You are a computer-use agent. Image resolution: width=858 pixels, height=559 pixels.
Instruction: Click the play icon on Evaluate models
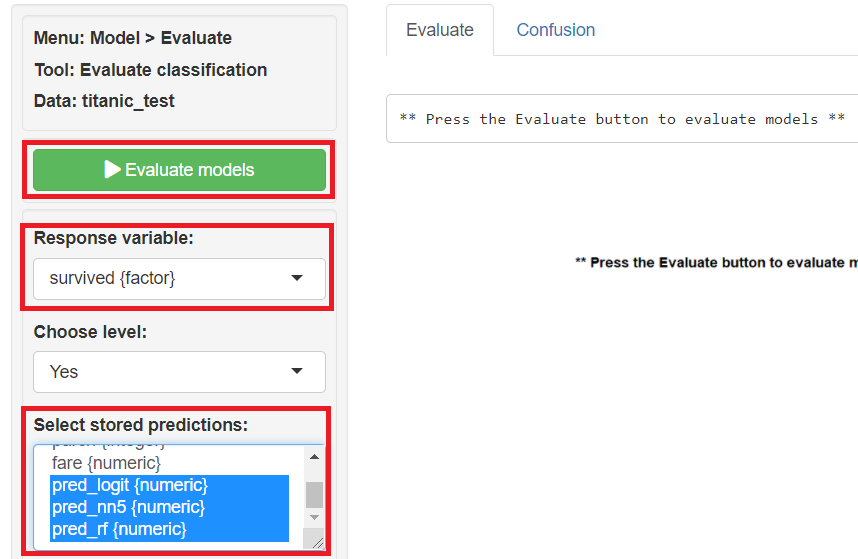click(113, 170)
